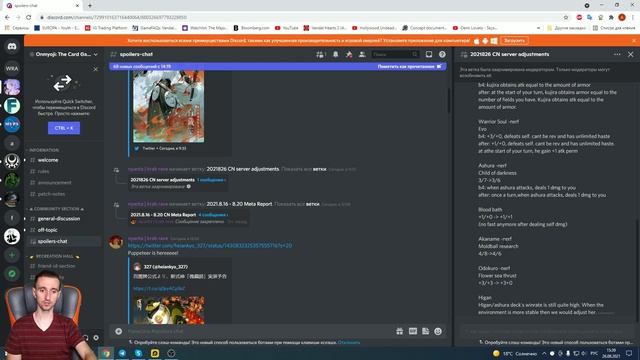Viewport: 640px width, 360px height.
Task: Open the emoji picker icon
Action: point(438,331)
